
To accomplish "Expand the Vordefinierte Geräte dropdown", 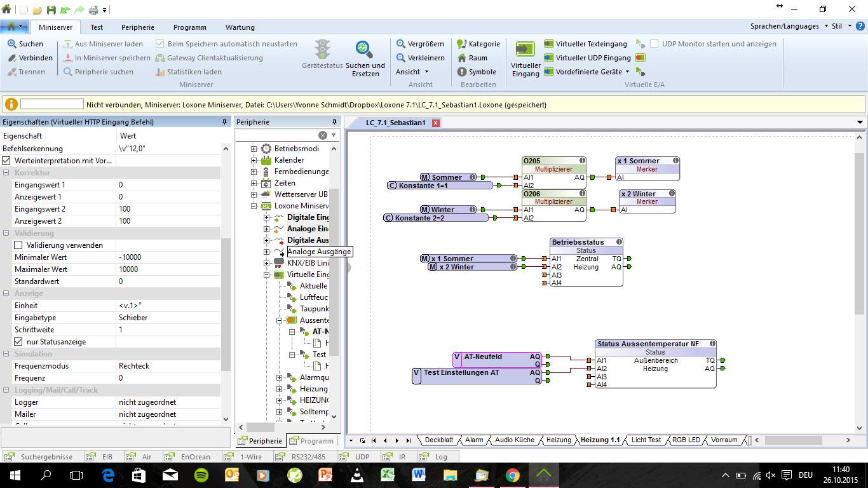I will click(x=627, y=72).
